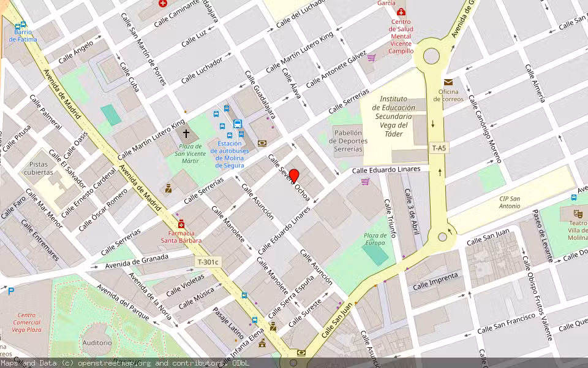Click the bank icon at the bottom roundabout
The height and width of the screenshot is (368, 588).
301,353
